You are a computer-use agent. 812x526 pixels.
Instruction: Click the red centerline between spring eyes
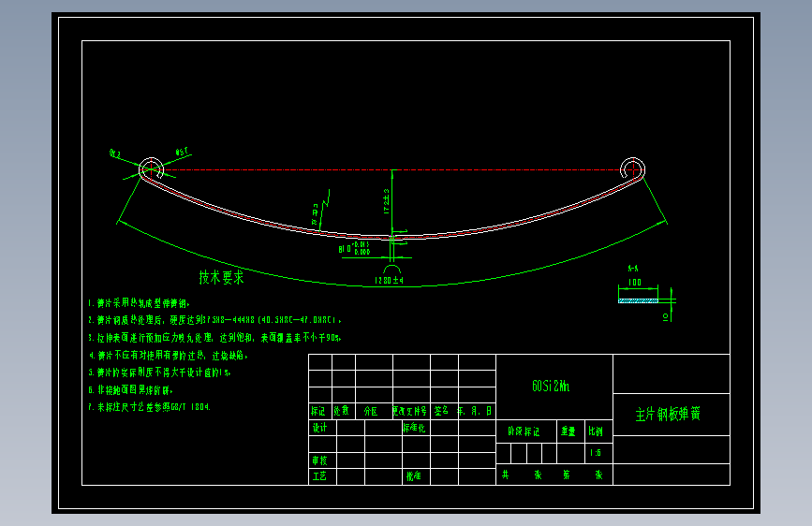pyautogui.click(x=392, y=169)
